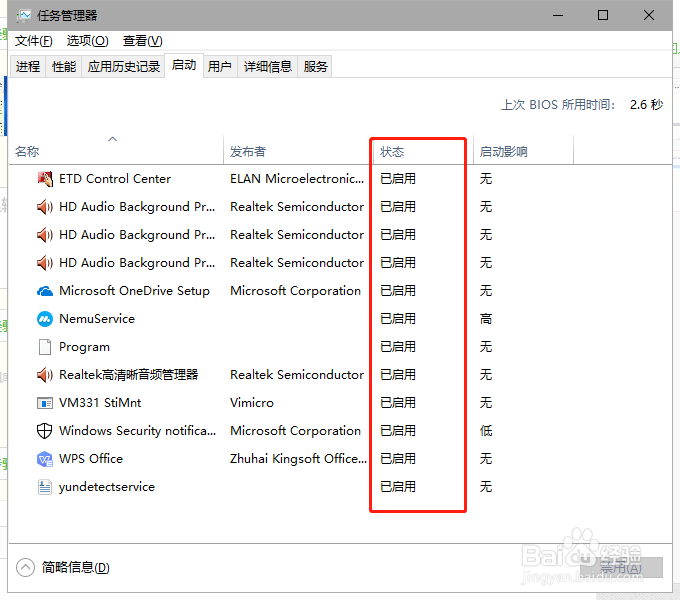This screenshot has width=680, height=600.
Task: Click the yundetectservice document icon
Action: [45, 487]
